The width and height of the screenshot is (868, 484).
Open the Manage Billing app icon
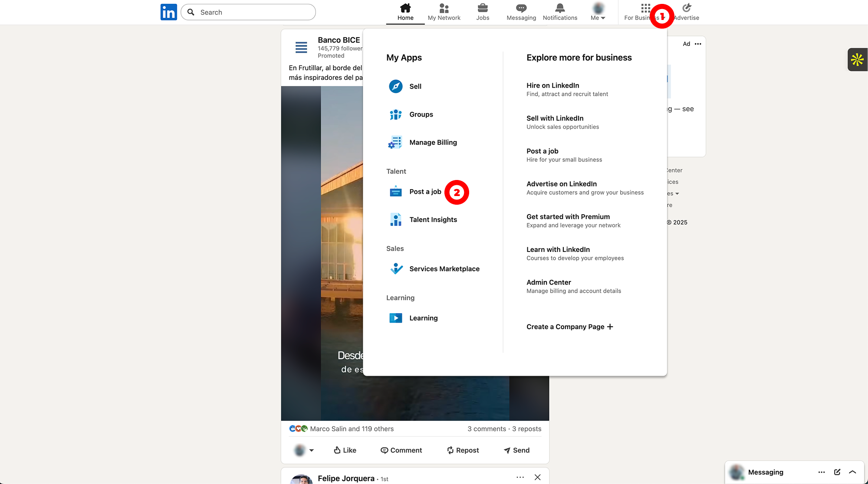(x=395, y=142)
